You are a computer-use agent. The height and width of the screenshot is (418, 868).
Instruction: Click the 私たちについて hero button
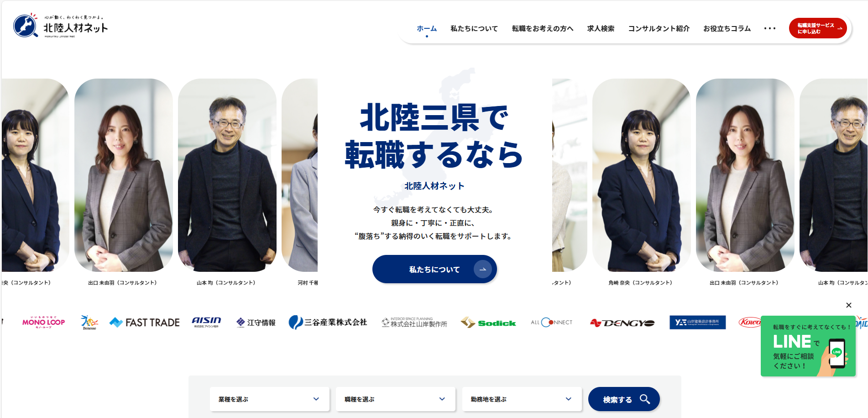pyautogui.click(x=434, y=269)
